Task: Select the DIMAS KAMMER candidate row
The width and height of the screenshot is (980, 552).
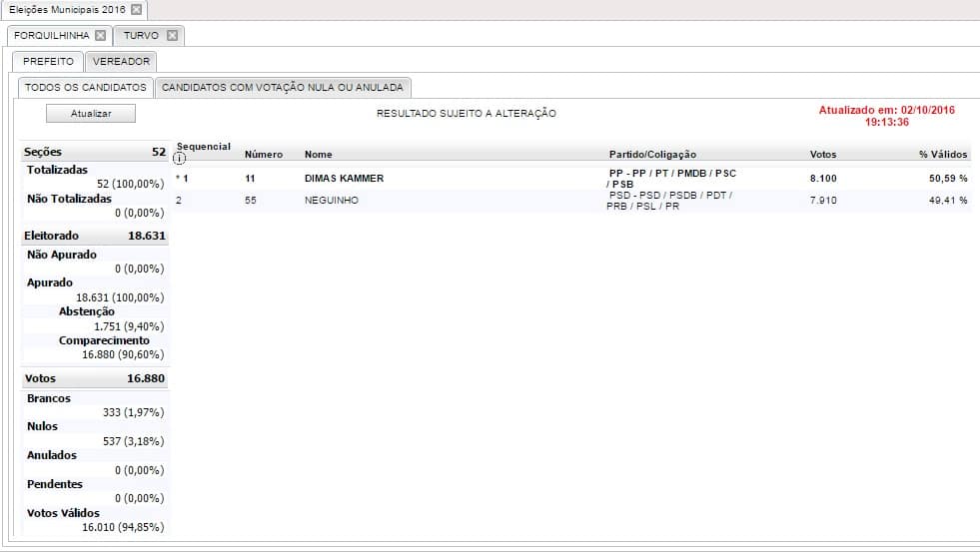Action: 344,179
